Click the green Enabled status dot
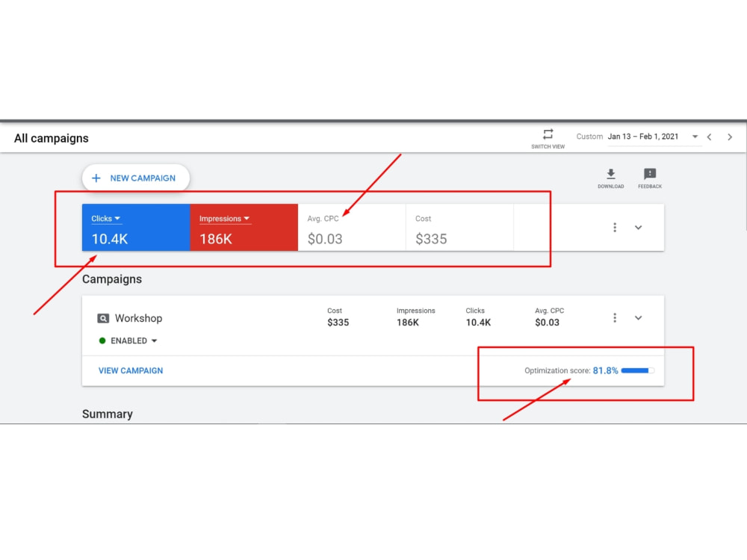Screen dimensions: 747x560 (102, 341)
